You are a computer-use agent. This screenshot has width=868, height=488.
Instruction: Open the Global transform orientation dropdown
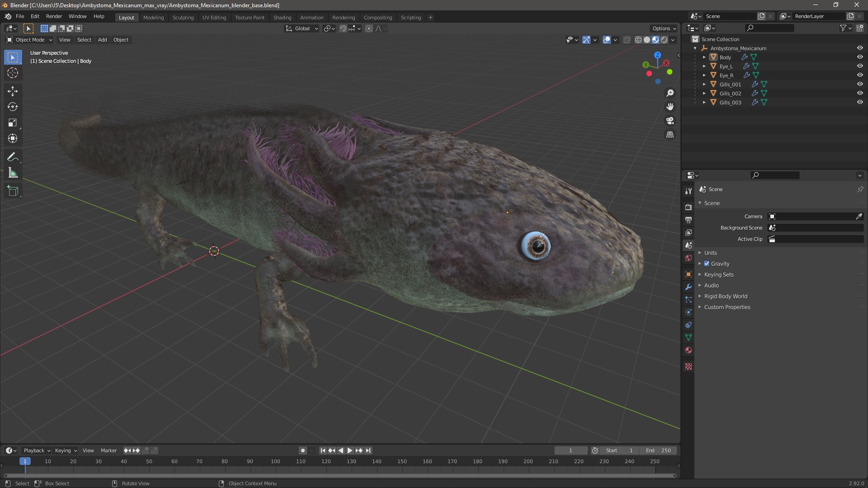tap(302, 28)
